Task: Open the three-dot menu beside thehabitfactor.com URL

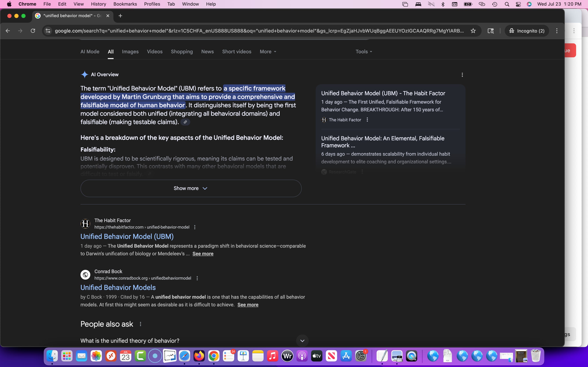Action: pyautogui.click(x=195, y=227)
